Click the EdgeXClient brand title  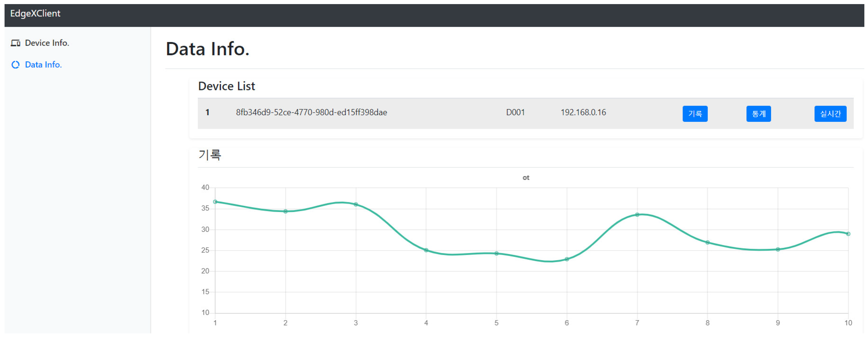(x=35, y=13)
